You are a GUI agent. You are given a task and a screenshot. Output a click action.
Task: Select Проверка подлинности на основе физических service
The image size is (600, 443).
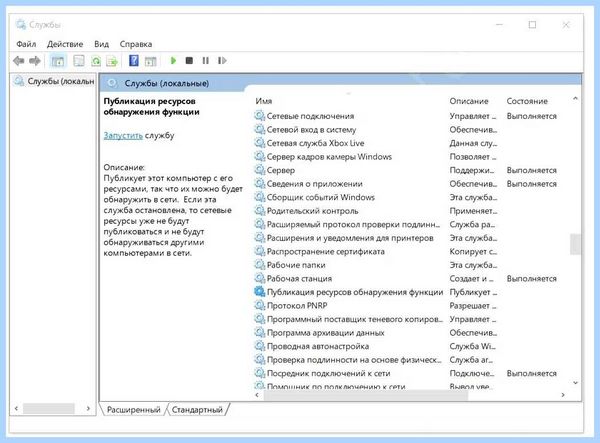point(354,360)
